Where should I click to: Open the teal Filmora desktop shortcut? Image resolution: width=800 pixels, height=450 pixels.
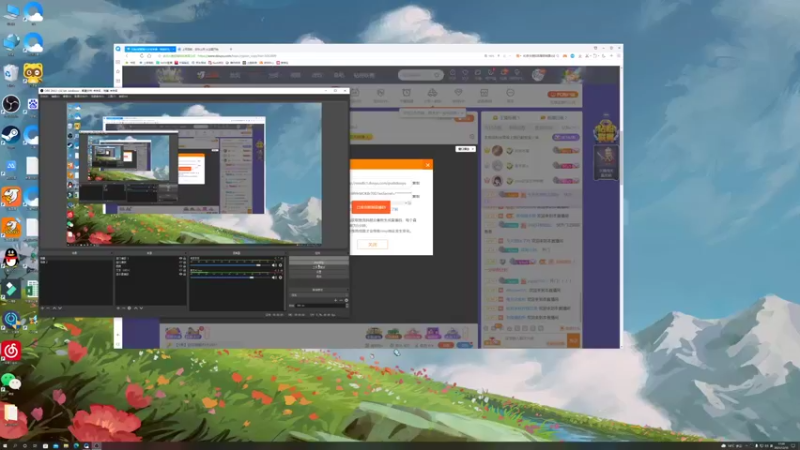[x=11, y=289]
